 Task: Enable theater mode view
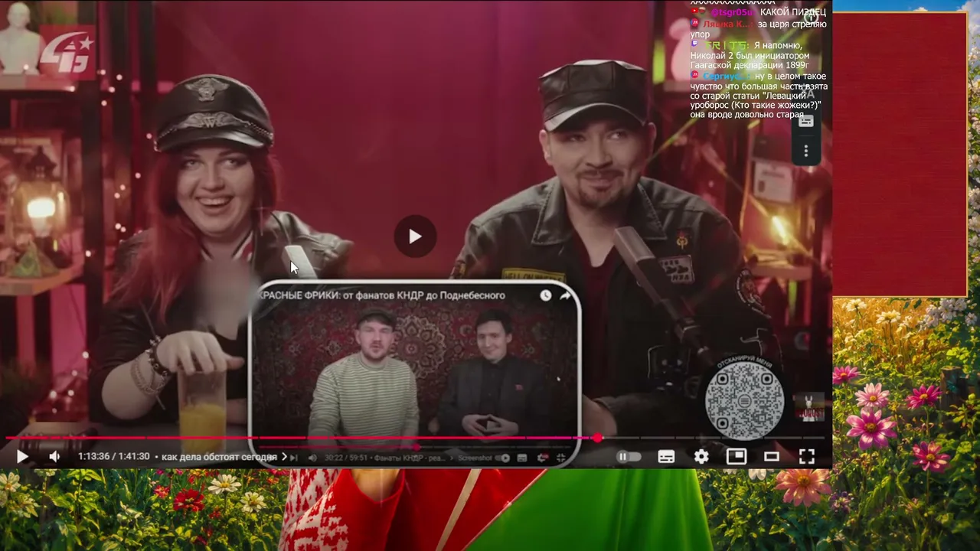pyautogui.click(x=772, y=457)
